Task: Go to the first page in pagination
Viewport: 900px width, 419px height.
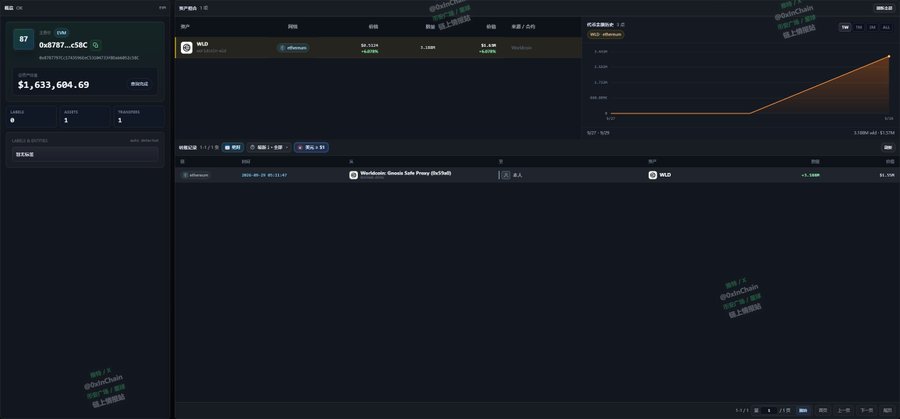Action: click(823, 410)
